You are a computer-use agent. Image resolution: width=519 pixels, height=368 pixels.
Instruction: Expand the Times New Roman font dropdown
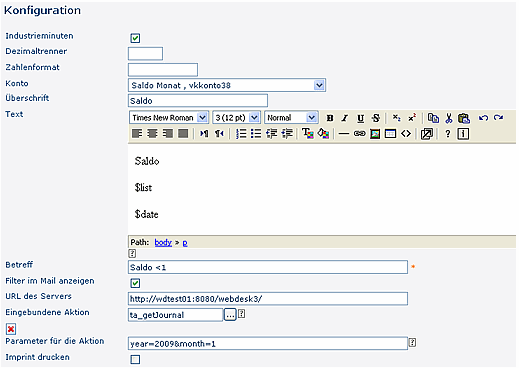point(202,118)
